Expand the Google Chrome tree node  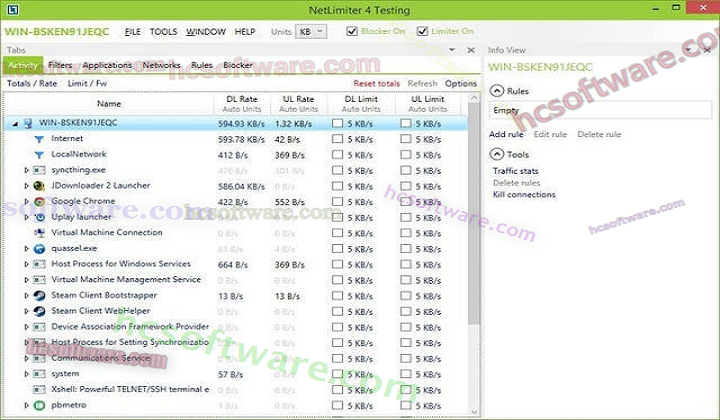tap(27, 202)
